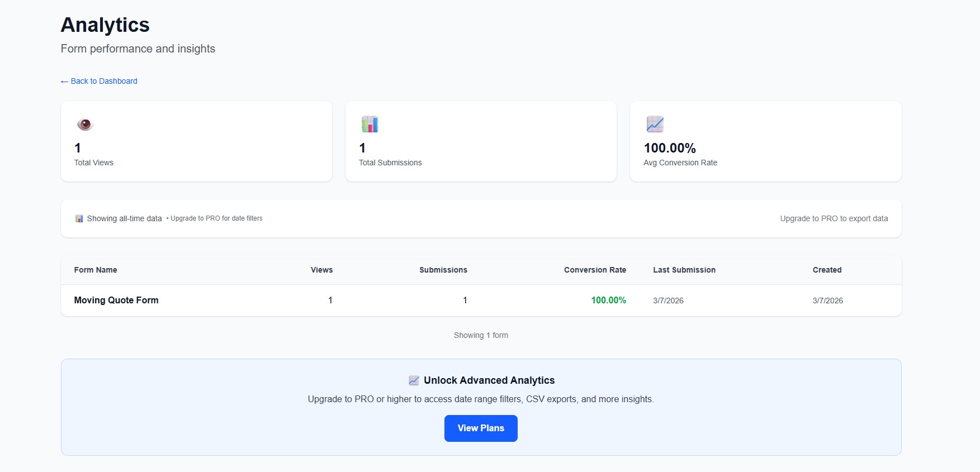Click the small chart icon beside Showing all-time data
The image size is (980, 472).
tap(79, 218)
